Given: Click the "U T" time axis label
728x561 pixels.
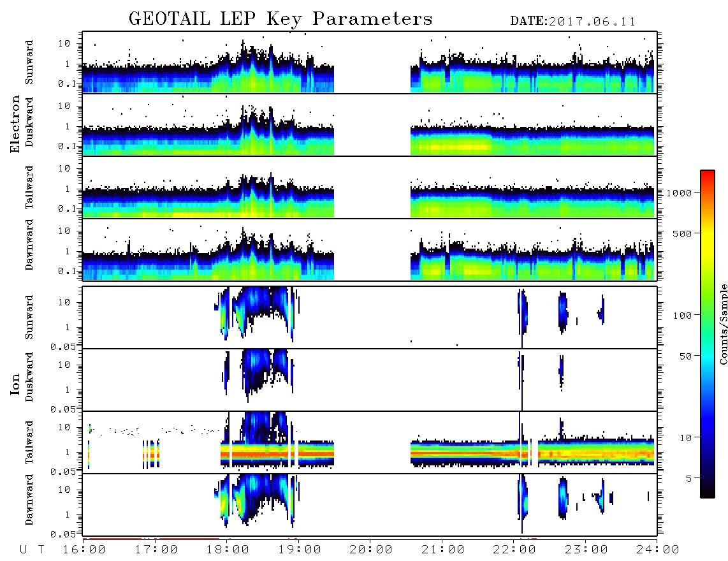Looking at the screenshot, I should click(32, 550).
